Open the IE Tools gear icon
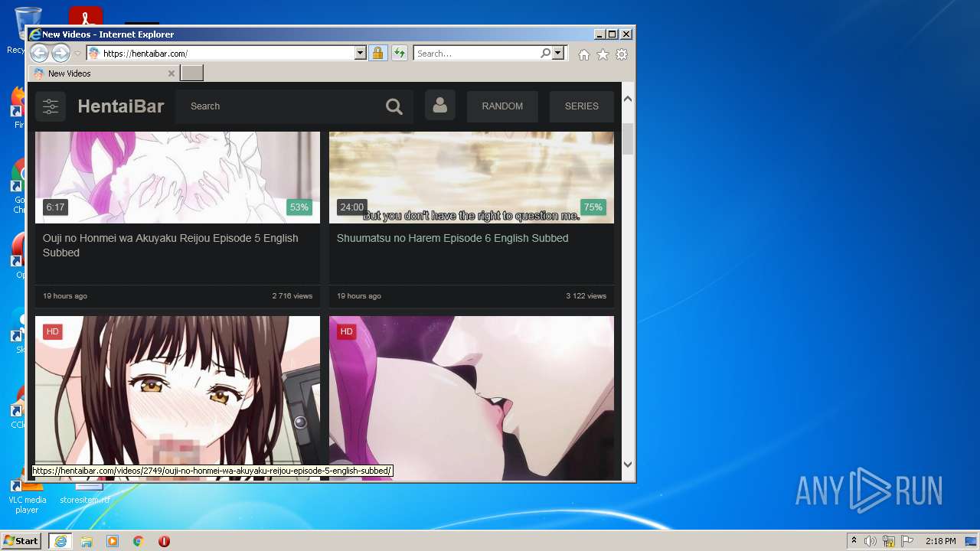 tap(622, 54)
